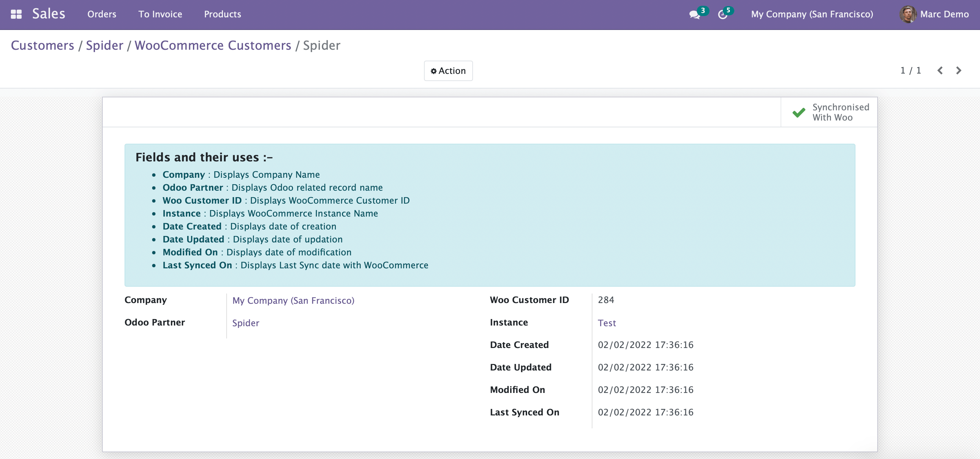The height and width of the screenshot is (459, 980).
Task: Click Marc Demo's avatar picture
Action: click(908, 14)
